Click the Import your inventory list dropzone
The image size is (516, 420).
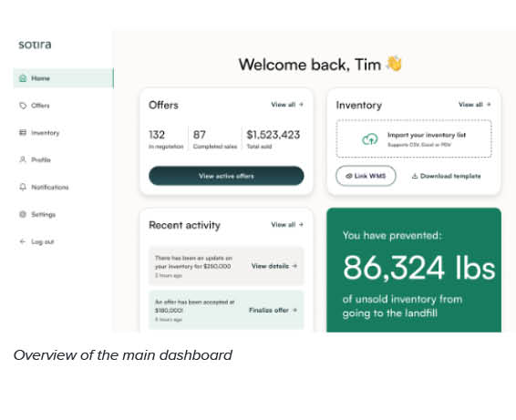(414, 138)
